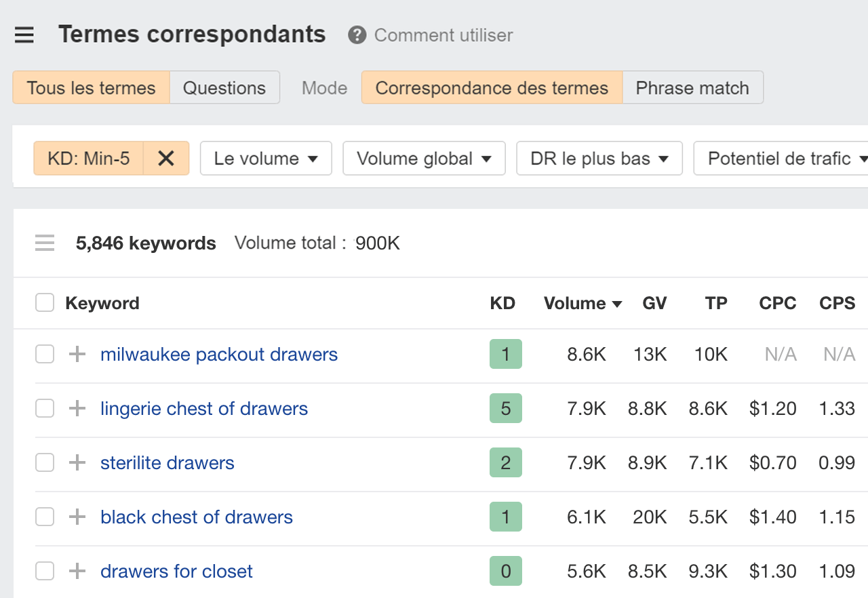868x598 pixels.
Task: Add black chest of drawers via its plus icon
Action: (x=77, y=517)
